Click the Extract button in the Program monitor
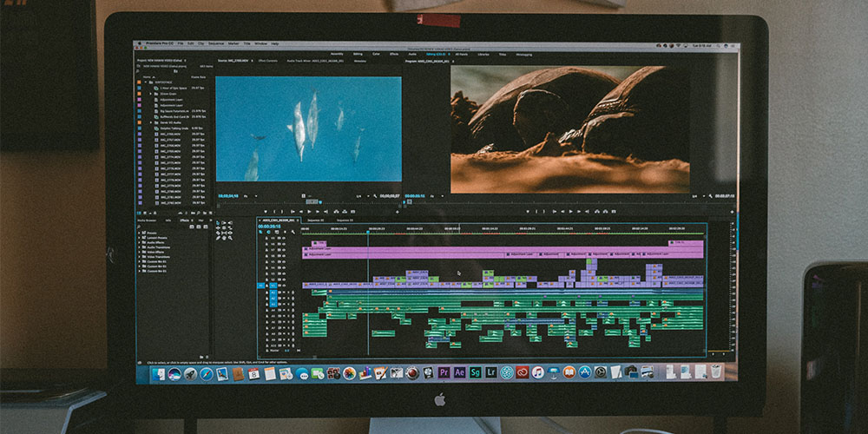 click(605, 212)
